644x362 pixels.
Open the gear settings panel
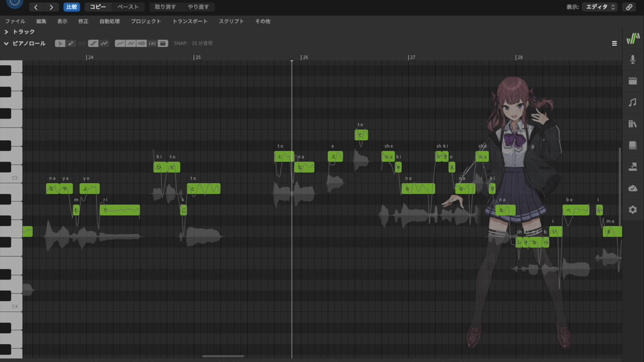[x=633, y=210]
